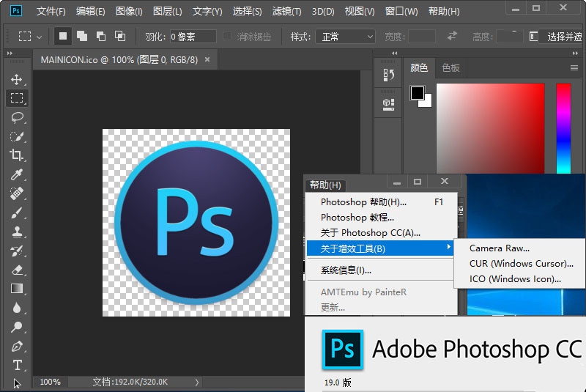The height and width of the screenshot is (392, 586).
Task: Enable Add to selection mode
Action: point(82,36)
